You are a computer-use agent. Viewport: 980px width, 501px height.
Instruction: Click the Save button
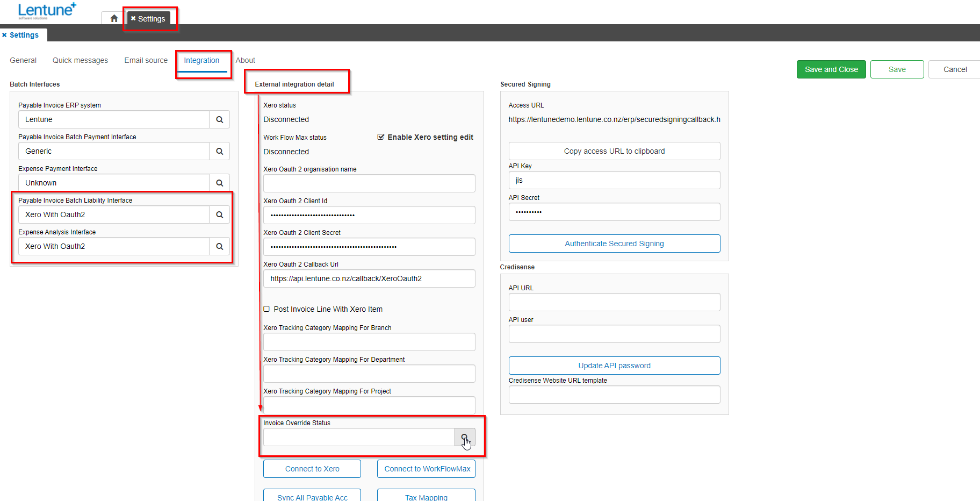pyautogui.click(x=897, y=69)
